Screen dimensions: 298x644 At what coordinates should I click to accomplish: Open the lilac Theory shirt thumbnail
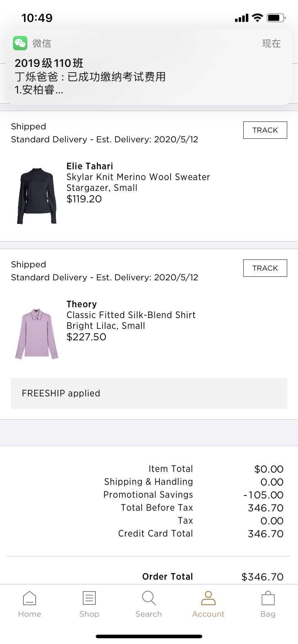point(37,334)
